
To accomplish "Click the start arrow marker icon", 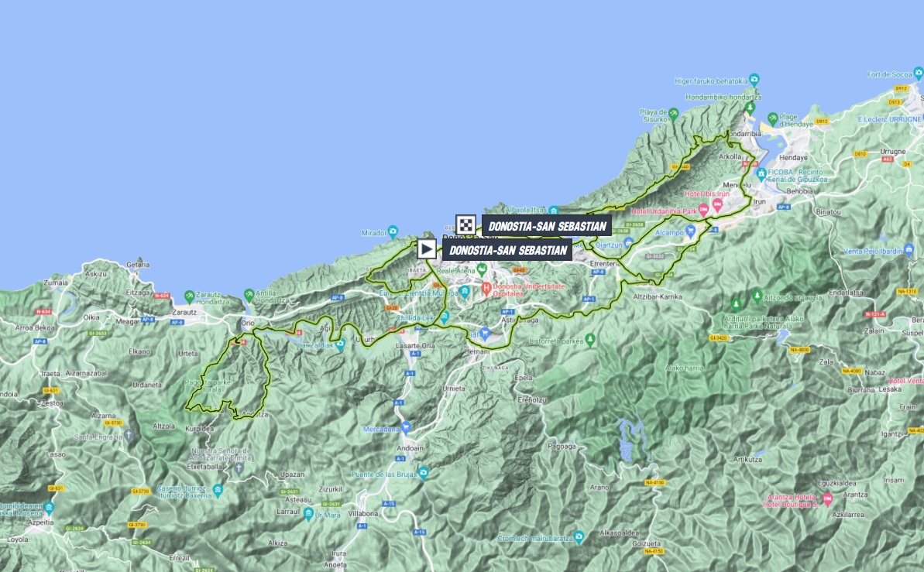I will click(426, 248).
